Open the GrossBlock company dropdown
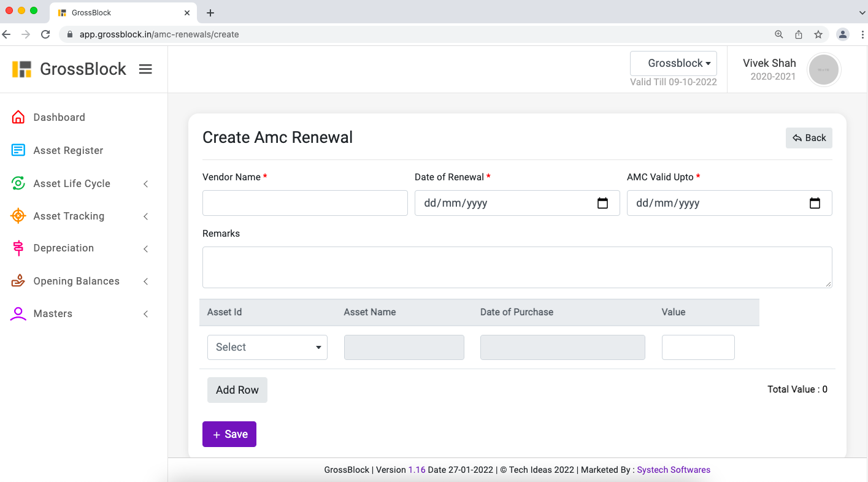This screenshot has width=868, height=482. (673, 63)
